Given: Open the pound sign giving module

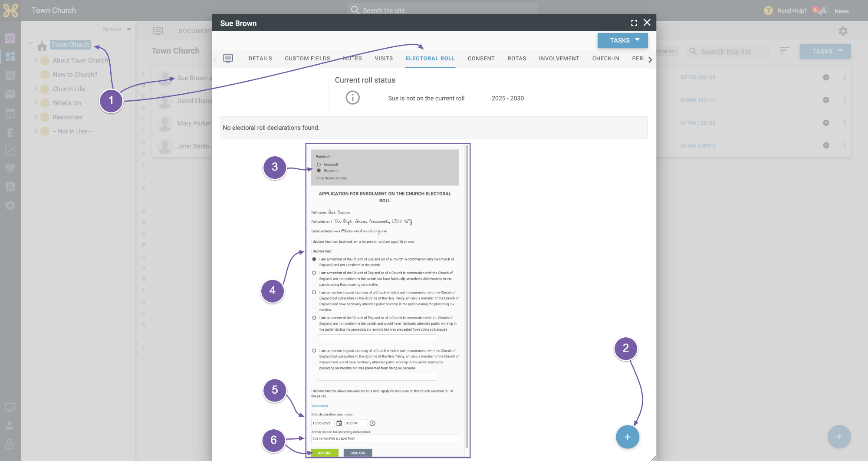Looking at the screenshot, I should point(10,132).
